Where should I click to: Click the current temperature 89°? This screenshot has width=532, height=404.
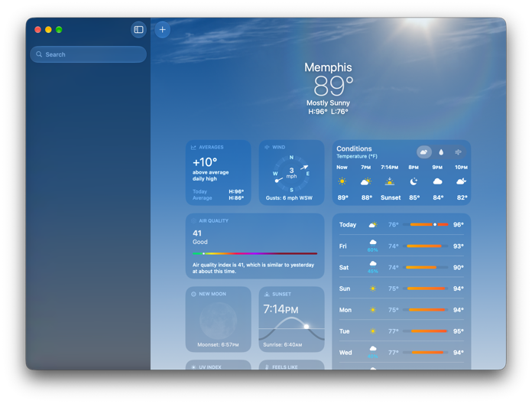332,86
